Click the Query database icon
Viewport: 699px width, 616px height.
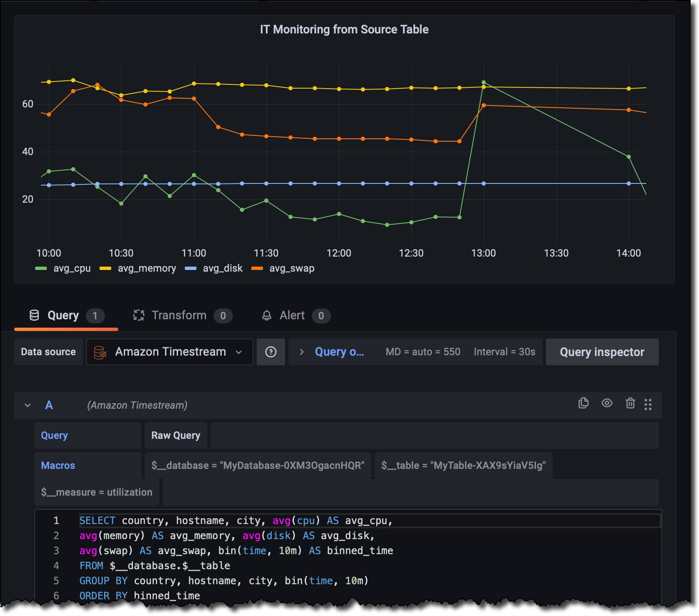(x=34, y=316)
